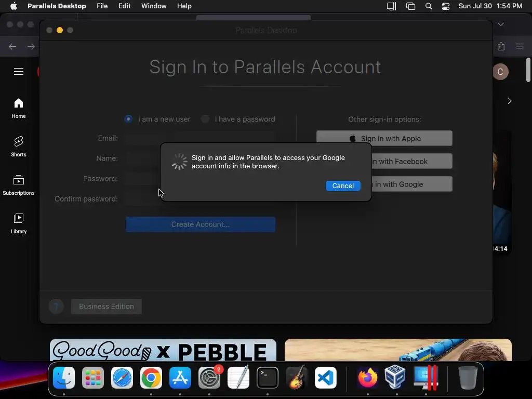The width and height of the screenshot is (532, 399).
Task: Open Business Edition option
Action: pyautogui.click(x=106, y=307)
